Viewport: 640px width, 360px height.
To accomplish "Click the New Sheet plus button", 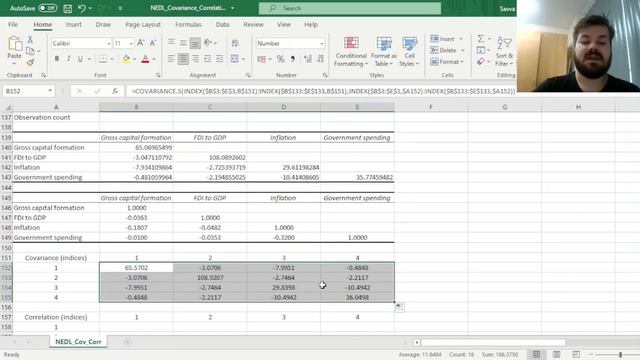I will point(127,342).
